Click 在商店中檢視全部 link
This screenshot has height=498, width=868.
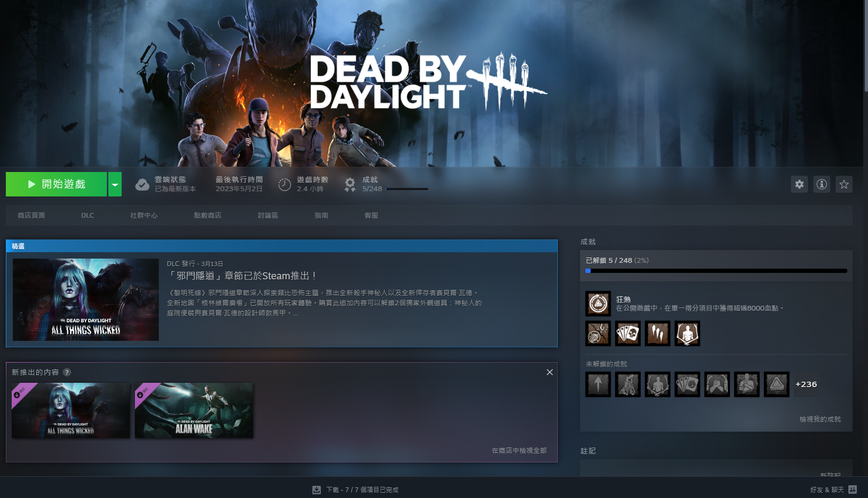[x=519, y=451]
